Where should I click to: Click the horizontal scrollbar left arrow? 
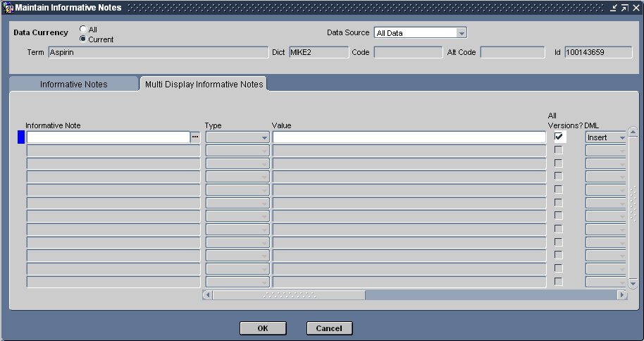pyautogui.click(x=207, y=294)
